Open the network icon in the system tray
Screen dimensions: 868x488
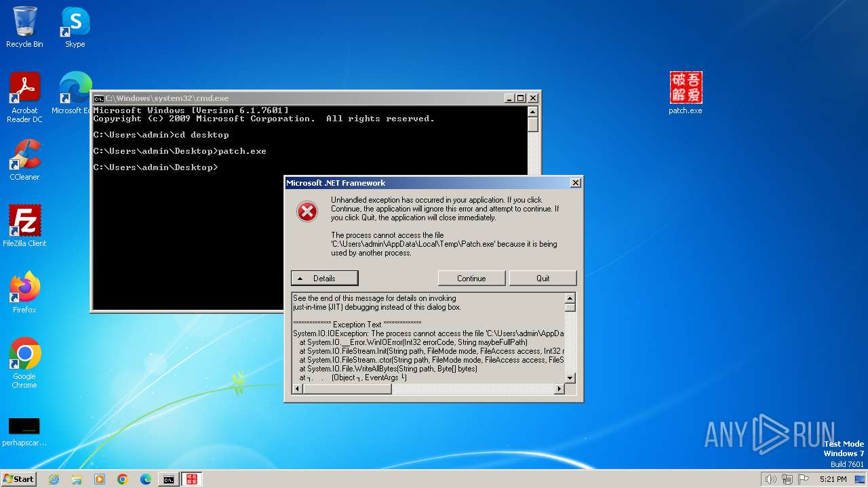tap(787, 479)
